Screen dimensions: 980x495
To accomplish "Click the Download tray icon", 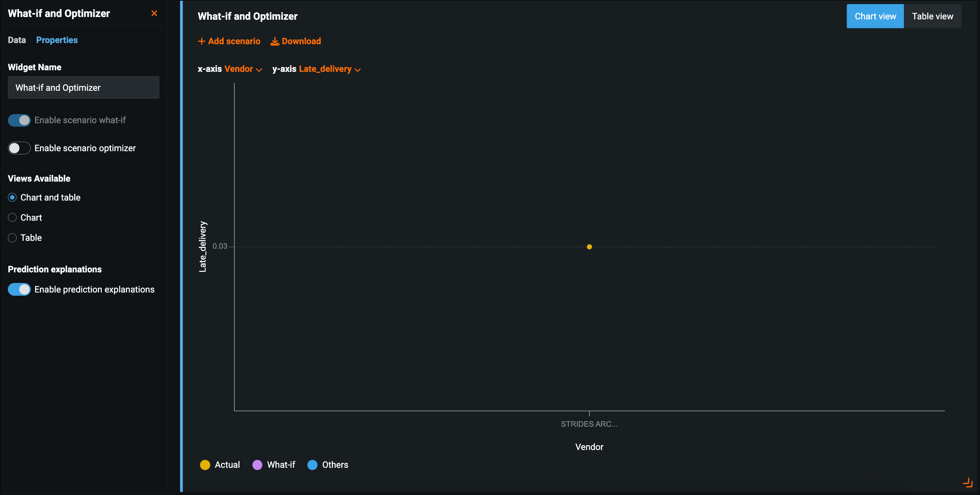I will click(x=275, y=41).
